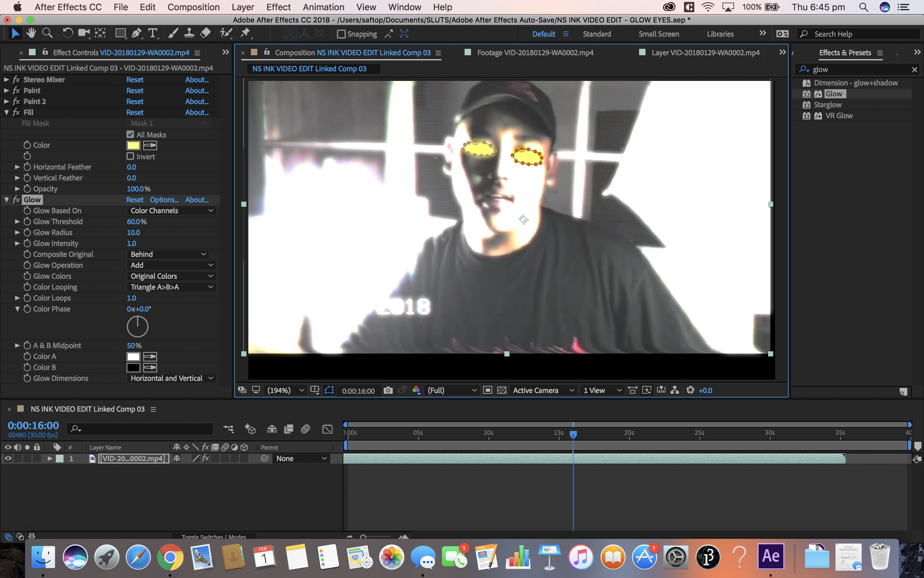This screenshot has width=924, height=578.
Task: Open the black Color B swatch
Action: (133, 367)
